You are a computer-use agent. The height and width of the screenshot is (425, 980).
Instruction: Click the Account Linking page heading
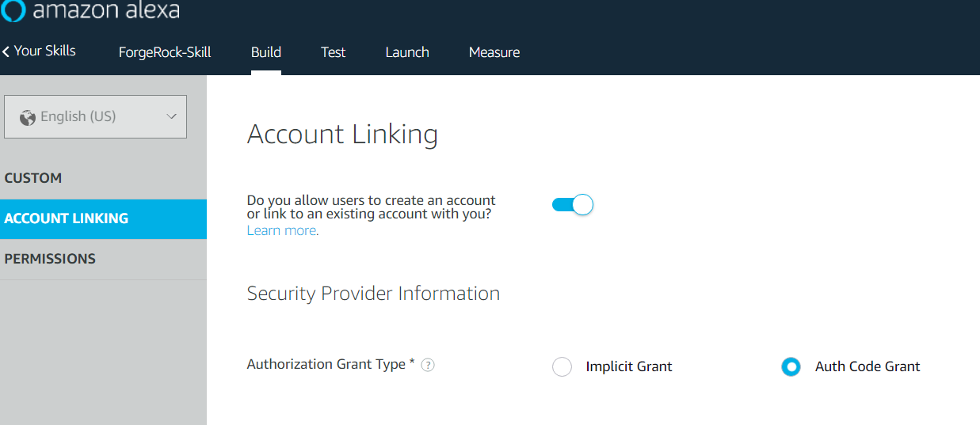tap(342, 134)
